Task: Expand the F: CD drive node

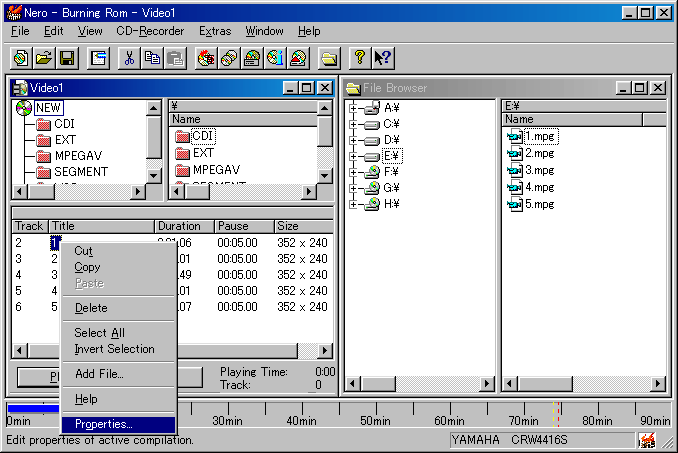Action: pyautogui.click(x=353, y=172)
